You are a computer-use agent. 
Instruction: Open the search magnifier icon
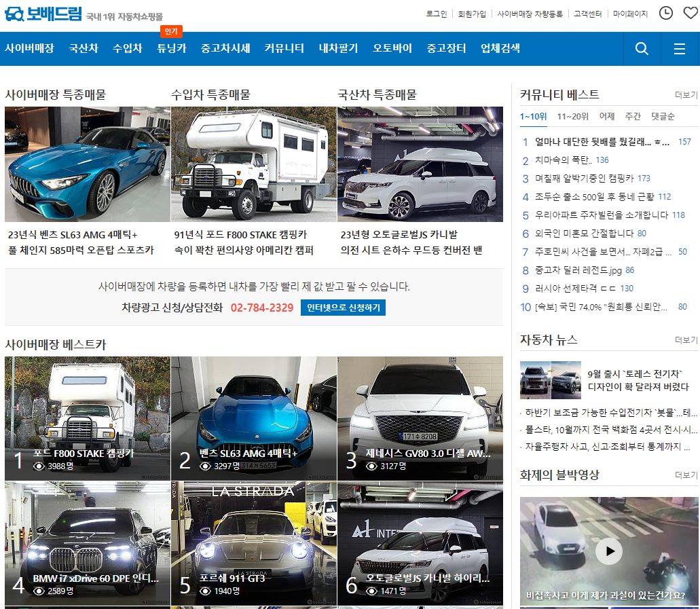coord(642,49)
